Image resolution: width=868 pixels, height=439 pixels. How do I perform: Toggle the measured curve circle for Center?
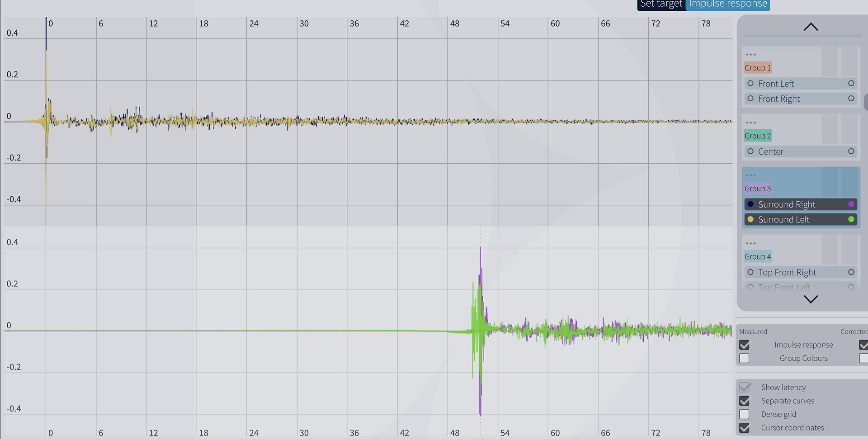pos(750,151)
